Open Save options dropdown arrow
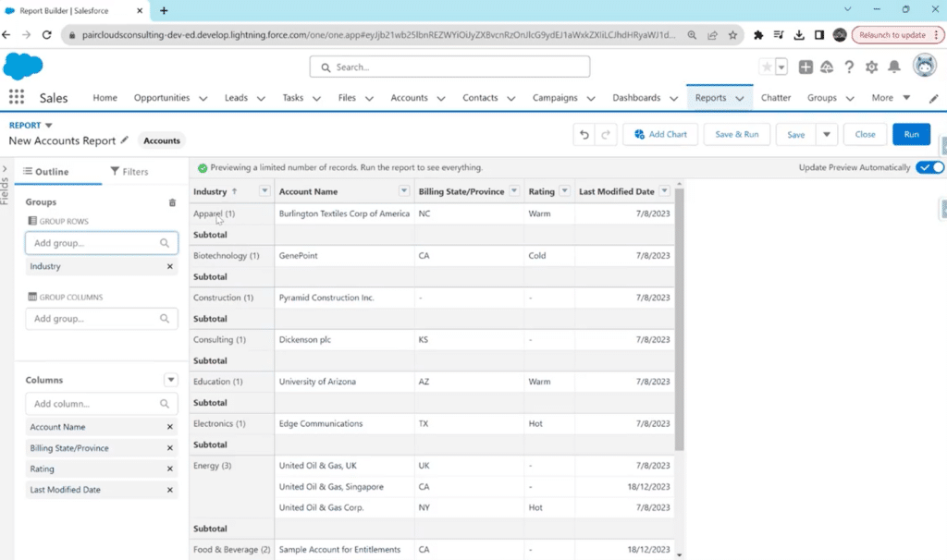This screenshot has width=947, height=560. click(826, 135)
